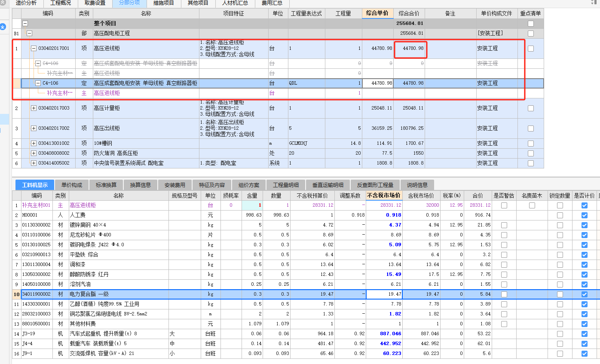Click the 工程量表达式 column header

tap(306, 14)
